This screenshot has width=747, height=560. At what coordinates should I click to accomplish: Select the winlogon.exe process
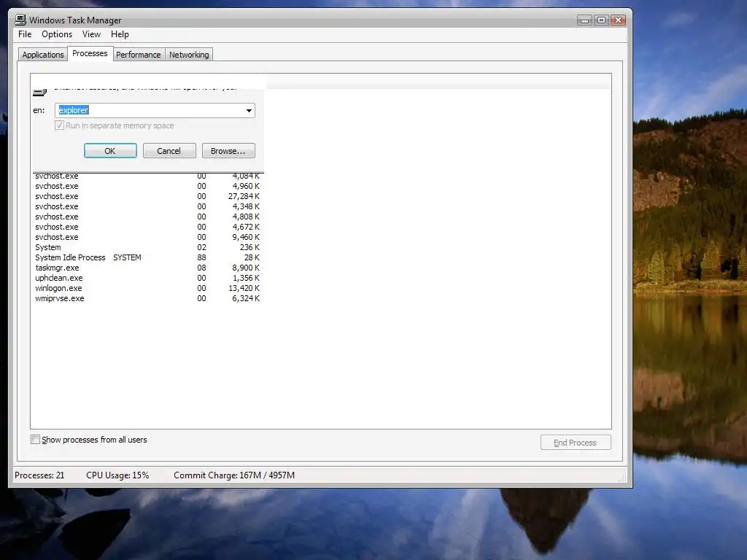tap(147, 289)
